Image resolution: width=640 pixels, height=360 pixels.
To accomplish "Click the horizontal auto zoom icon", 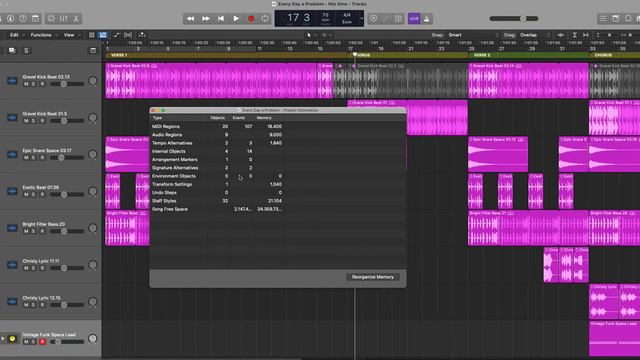I will click(586, 35).
